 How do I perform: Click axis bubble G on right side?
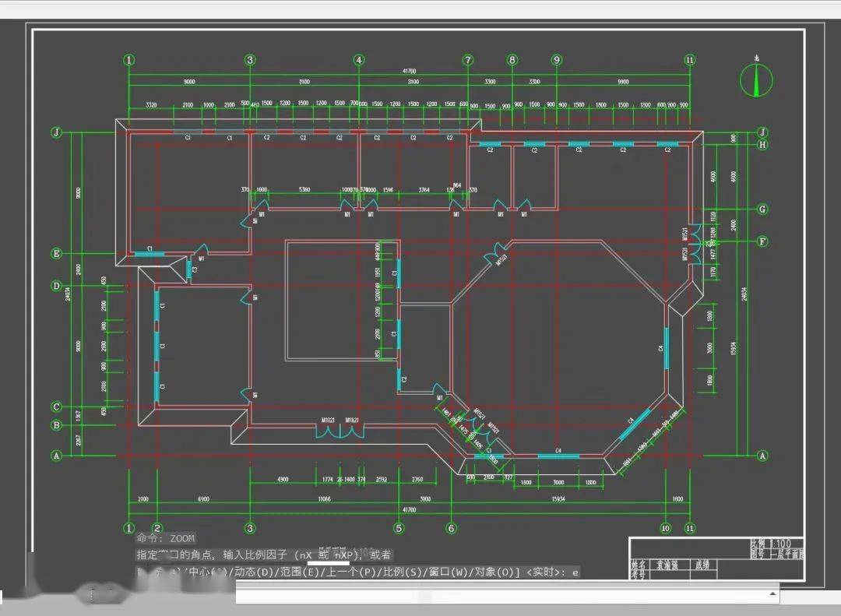click(762, 209)
